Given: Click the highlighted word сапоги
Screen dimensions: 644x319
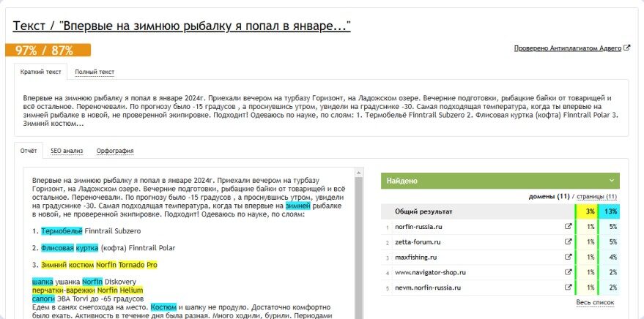Looking at the screenshot, I should tap(43, 299).
